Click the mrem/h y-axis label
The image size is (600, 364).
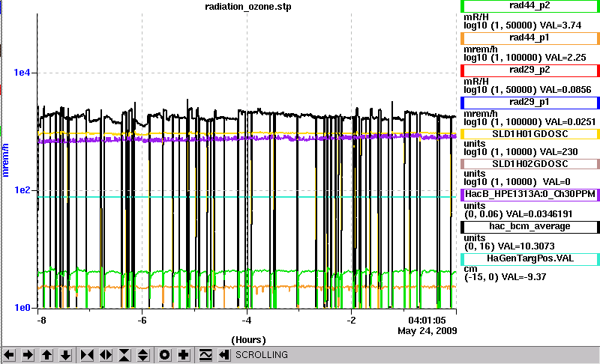5,160
